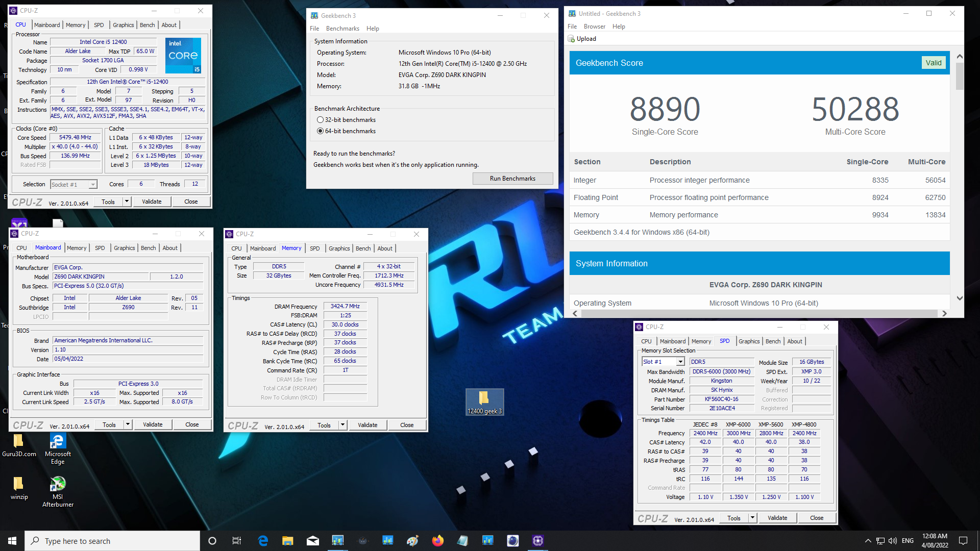980x551 pixels.
Task: Click the Intel Core i5 logo in CPU-Z
Action: (183, 55)
